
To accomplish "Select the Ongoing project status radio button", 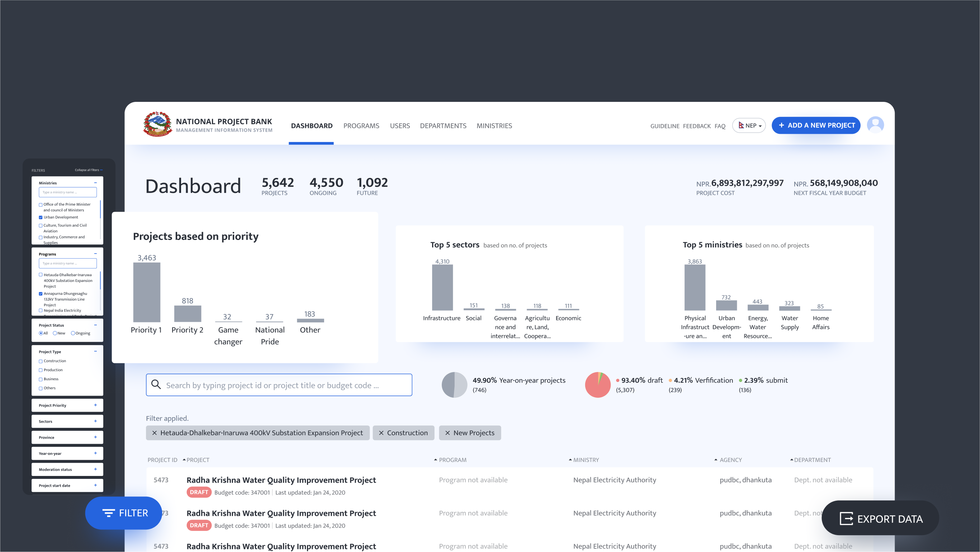I will coord(72,333).
